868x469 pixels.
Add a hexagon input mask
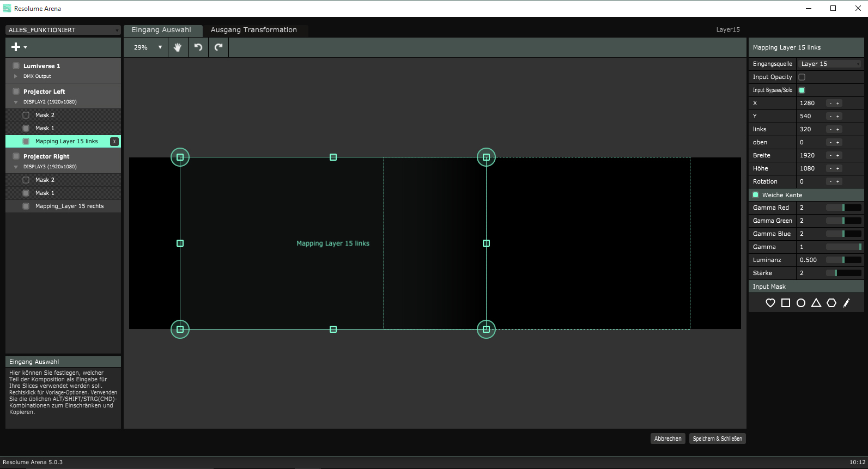coord(831,303)
